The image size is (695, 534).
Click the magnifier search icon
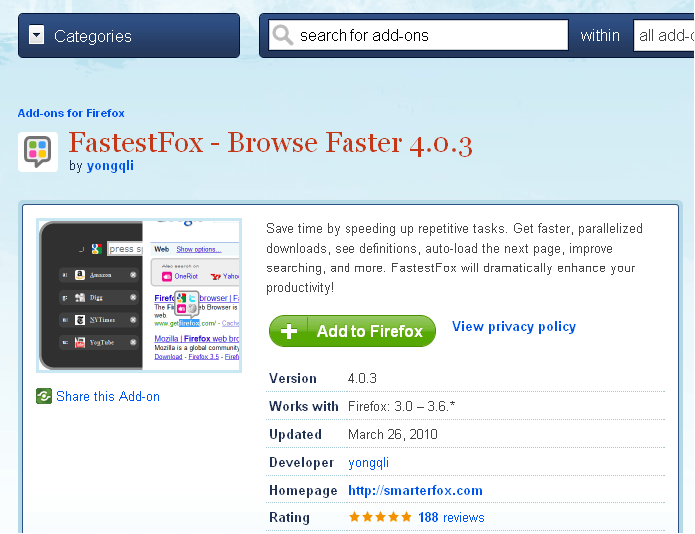(283, 35)
